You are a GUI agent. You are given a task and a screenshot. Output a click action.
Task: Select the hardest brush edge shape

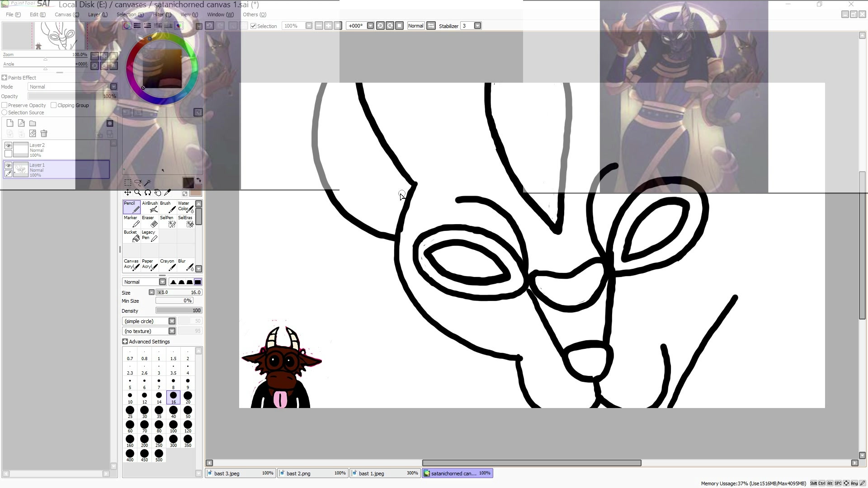[198, 282]
